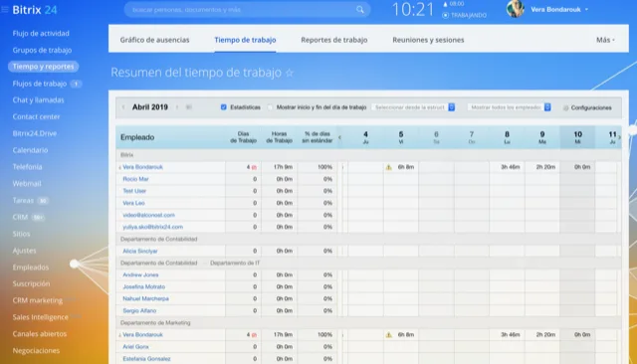The width and height of the screenshot is (637, 364).
Task: Click the Trabajando status icon
Action: tap(446, 16)
